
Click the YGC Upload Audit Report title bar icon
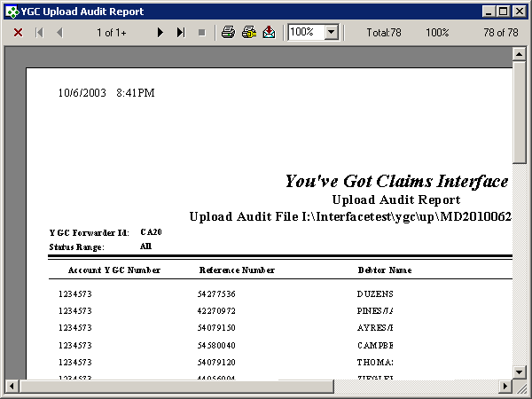(11, 10)
